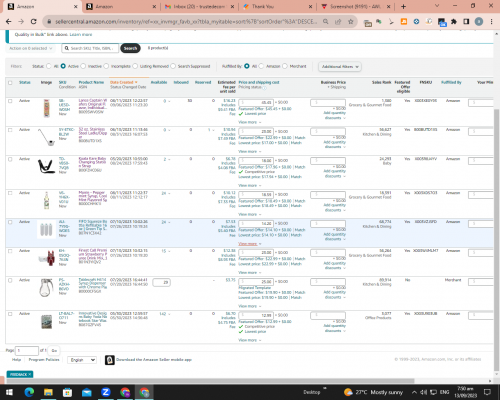
Task: Open Zoom from the taskbar
Action: pos(106,392)
